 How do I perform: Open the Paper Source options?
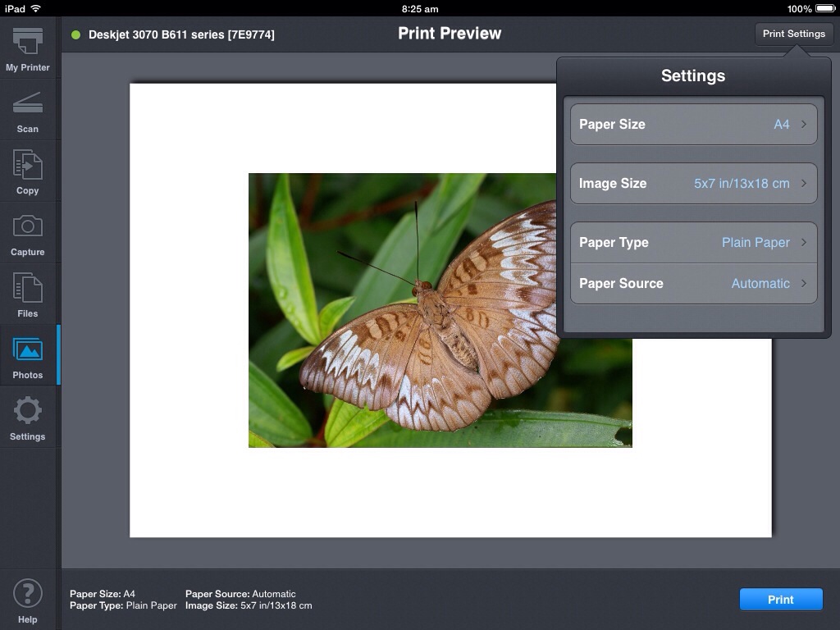coord(693,283)
